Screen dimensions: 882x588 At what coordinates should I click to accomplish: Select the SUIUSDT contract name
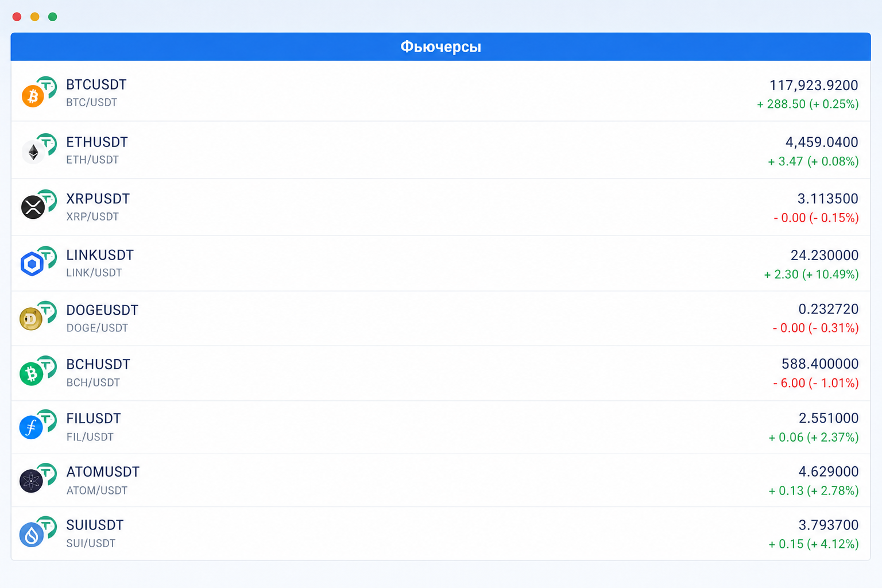click(95, 525)
